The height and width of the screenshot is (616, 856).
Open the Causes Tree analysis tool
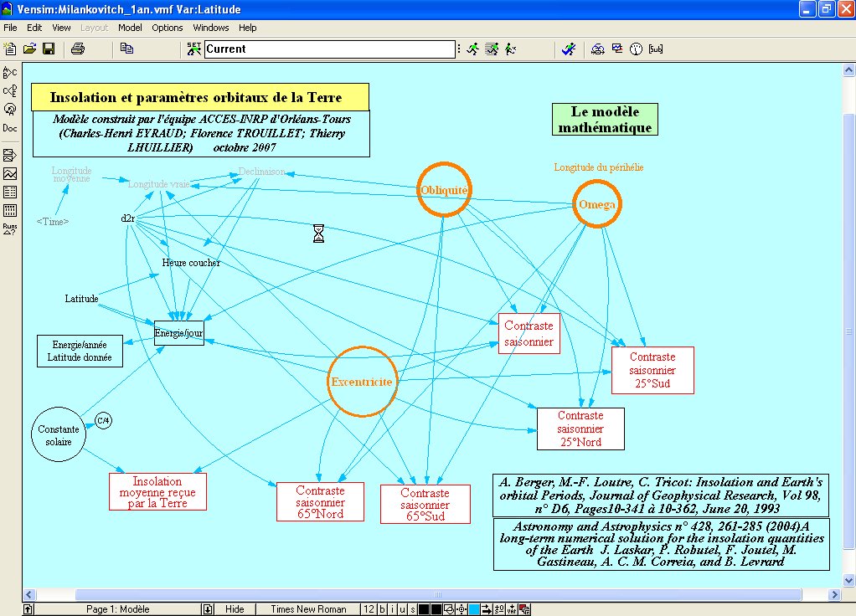point(10,73)
